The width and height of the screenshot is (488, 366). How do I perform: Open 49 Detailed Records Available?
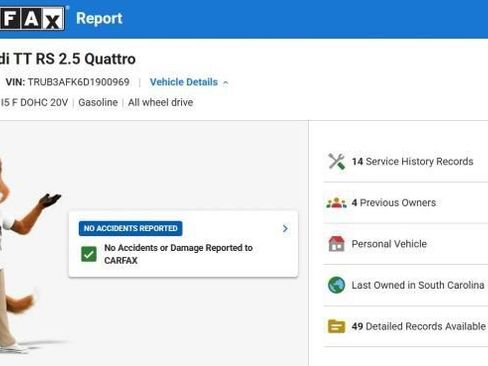[x=419, y=326]
